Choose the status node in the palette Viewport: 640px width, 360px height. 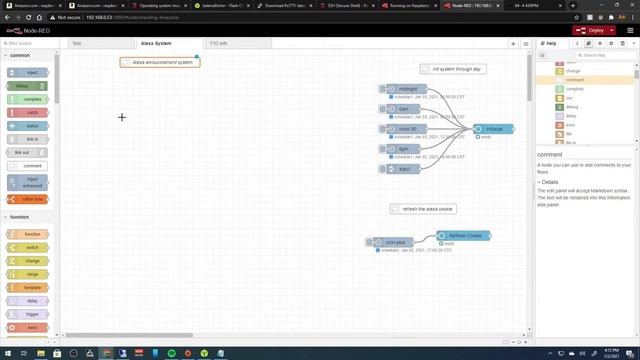point(27,126)
